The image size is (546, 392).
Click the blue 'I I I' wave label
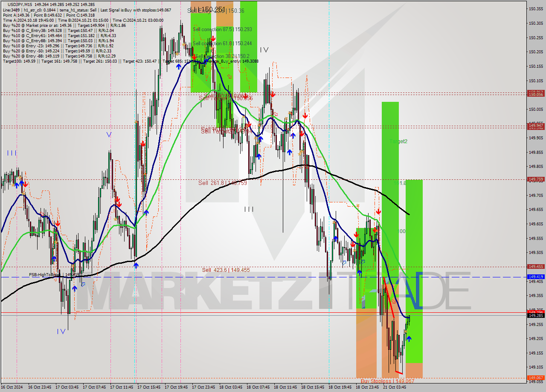12,153
